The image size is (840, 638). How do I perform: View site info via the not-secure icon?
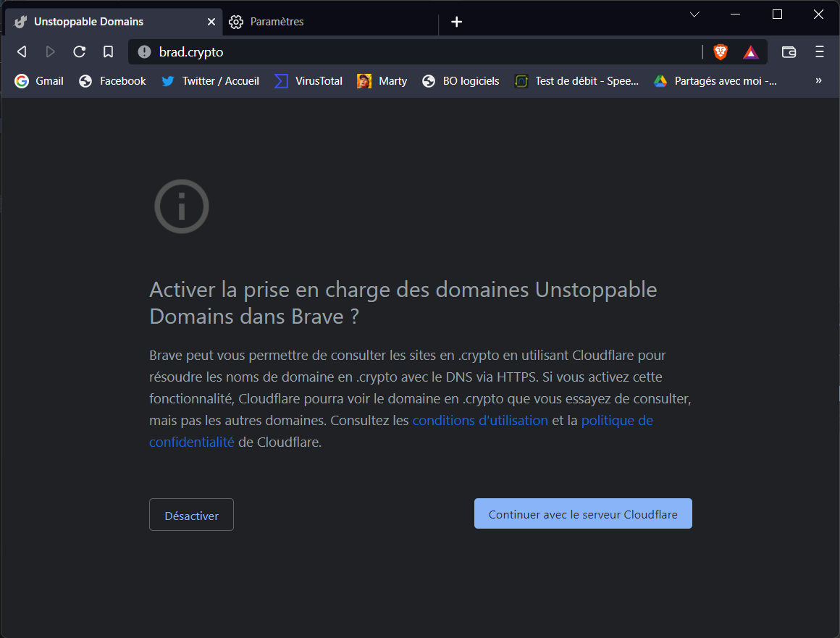point(144,52)
